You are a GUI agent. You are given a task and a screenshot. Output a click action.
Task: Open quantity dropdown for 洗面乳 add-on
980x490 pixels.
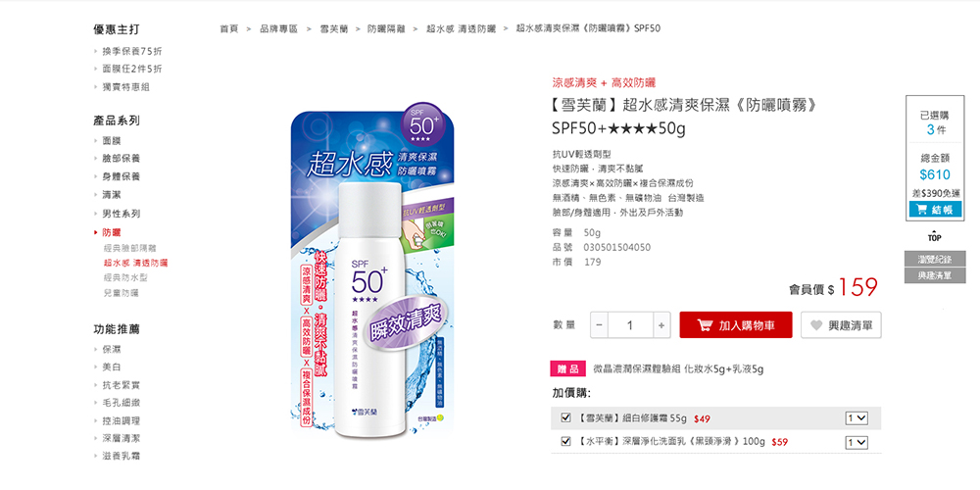coord(857,442)
